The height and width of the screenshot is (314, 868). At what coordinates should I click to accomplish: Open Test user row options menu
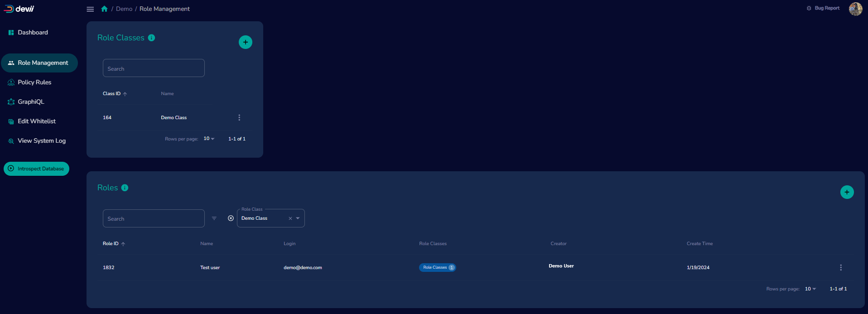840,268
